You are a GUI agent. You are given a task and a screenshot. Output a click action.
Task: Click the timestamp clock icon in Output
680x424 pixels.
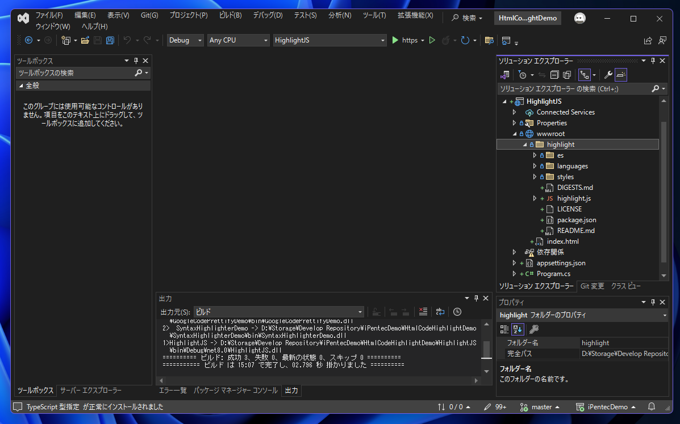[x=457, y=312]
